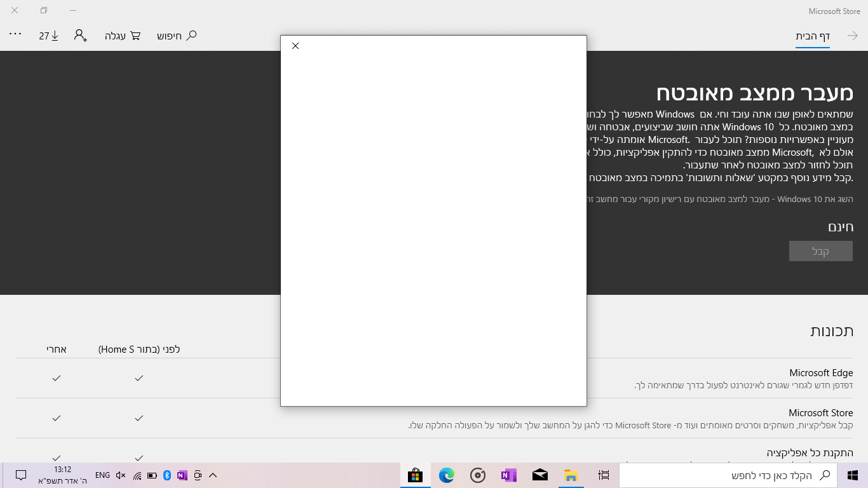Close the blank white dialog
The height and width of the screenshot is (488, 868).
[x=295, y=46]
